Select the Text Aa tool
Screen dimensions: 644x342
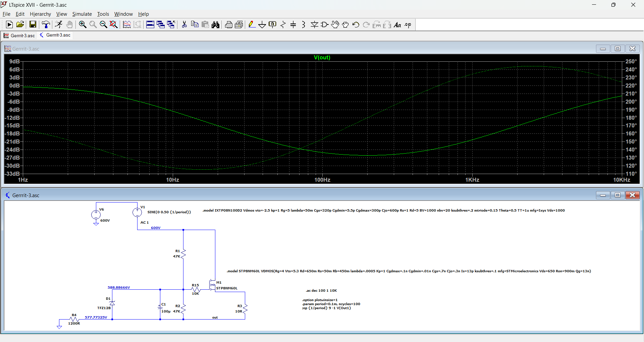pos(397,24)
